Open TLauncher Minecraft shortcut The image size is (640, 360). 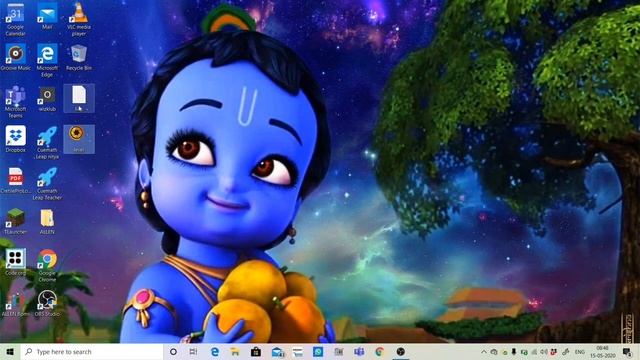click(16, 221)
